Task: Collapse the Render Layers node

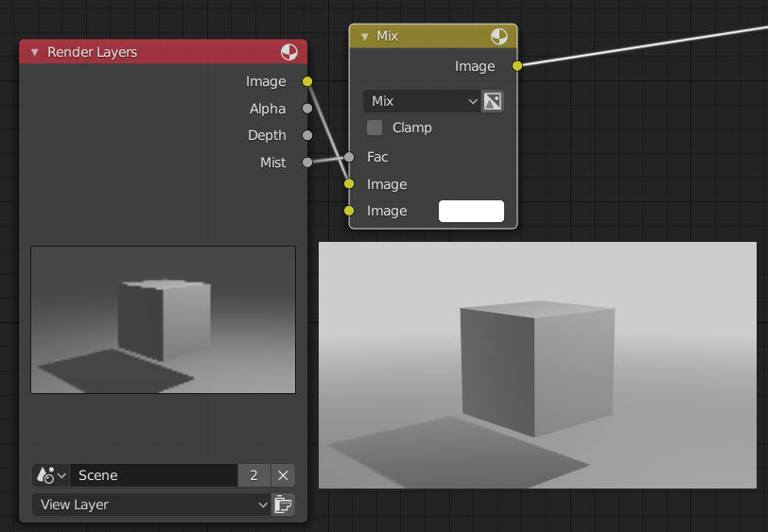Action: pyautogui.click(x=34, y=52)
